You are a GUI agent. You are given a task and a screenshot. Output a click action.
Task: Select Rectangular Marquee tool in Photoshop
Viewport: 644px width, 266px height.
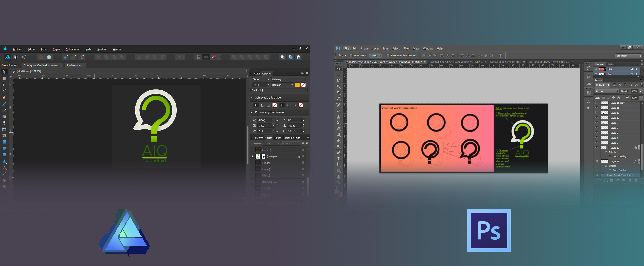[x=338, y=75]
